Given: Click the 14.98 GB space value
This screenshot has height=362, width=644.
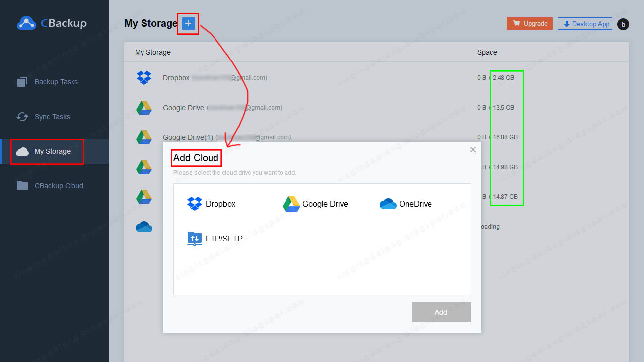Looking at the screenshot, I should tap(505, 167).
